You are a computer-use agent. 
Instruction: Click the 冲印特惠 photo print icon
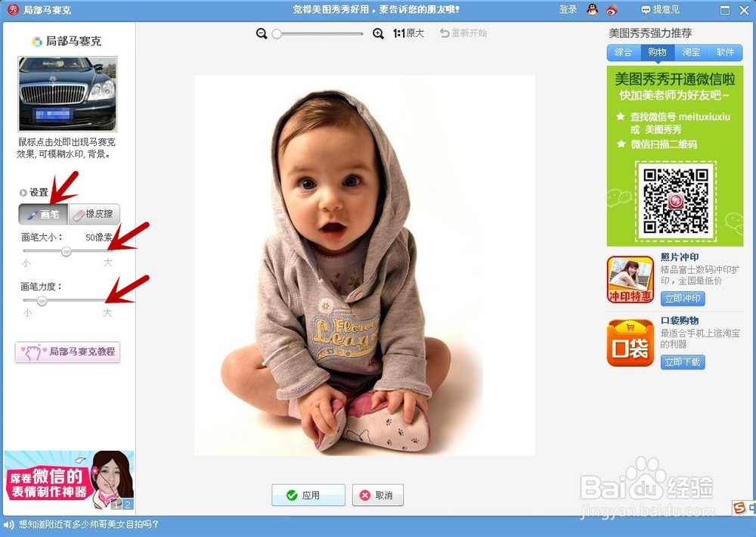point(631,279)
